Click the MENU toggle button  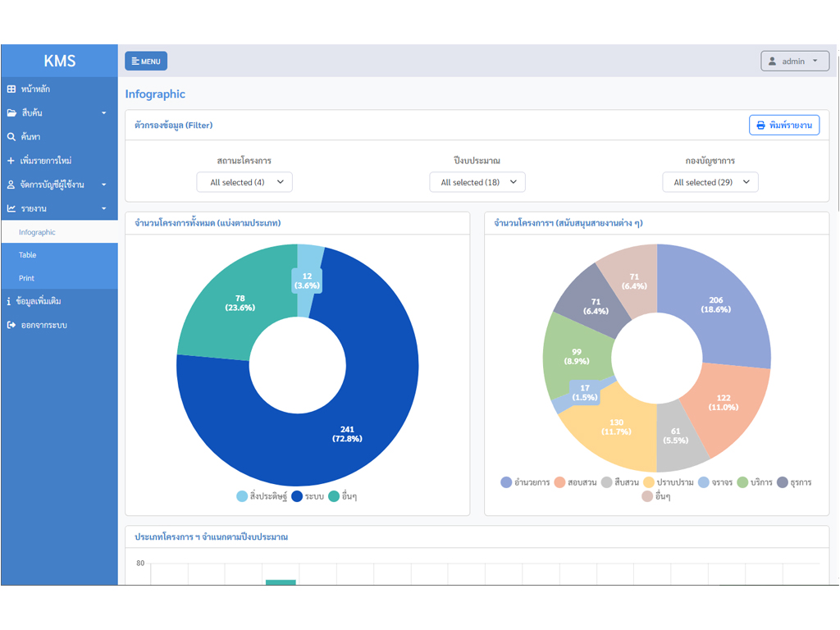(x=146, y=61)
